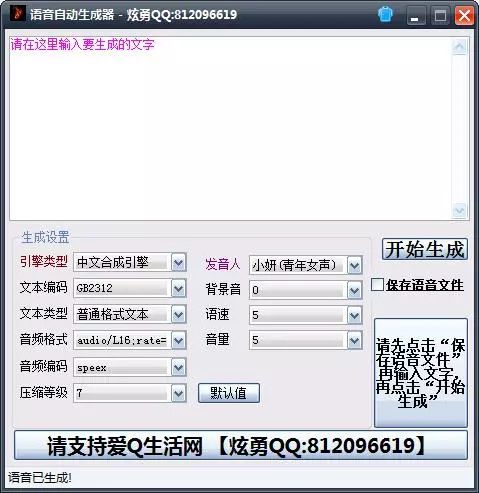Close the voice generator window

pos(464,15)
